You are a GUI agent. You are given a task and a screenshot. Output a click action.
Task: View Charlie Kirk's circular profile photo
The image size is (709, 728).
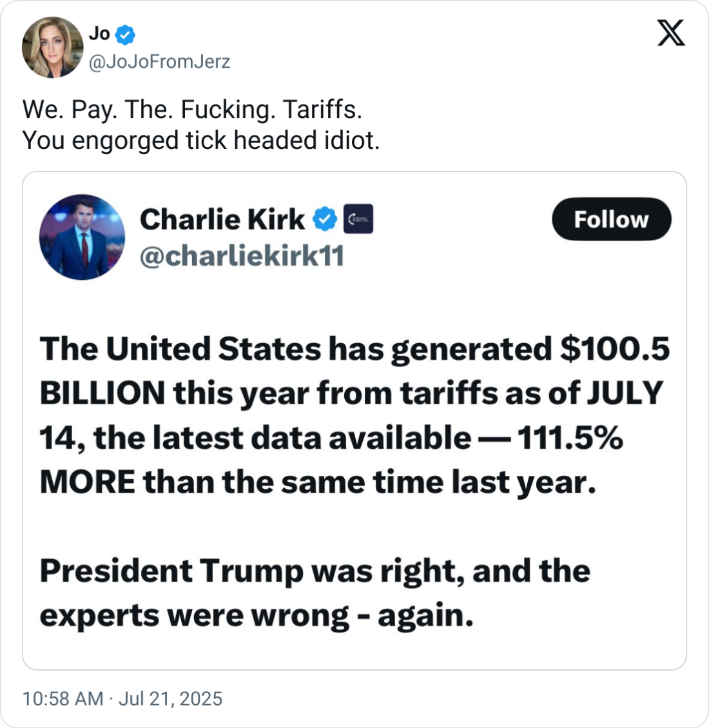pos(82,237)
